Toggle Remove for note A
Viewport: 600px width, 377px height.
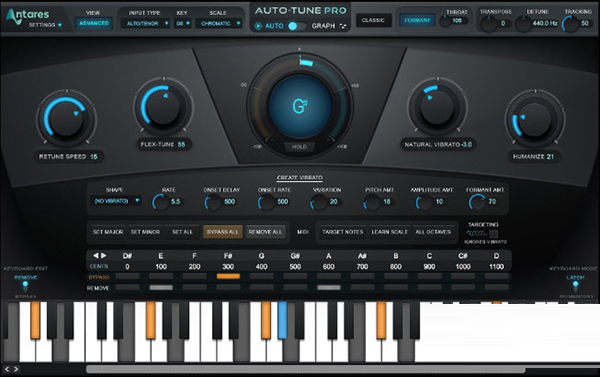tap(329, 287)
